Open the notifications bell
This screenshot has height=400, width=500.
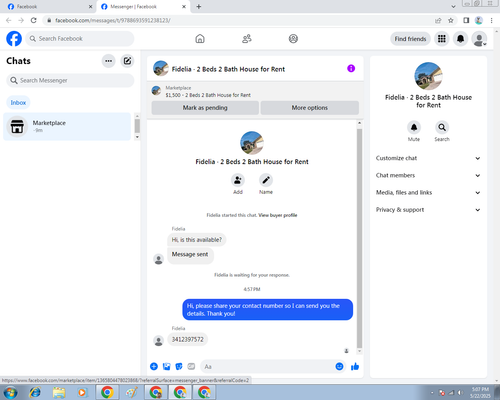coord(460,39)
